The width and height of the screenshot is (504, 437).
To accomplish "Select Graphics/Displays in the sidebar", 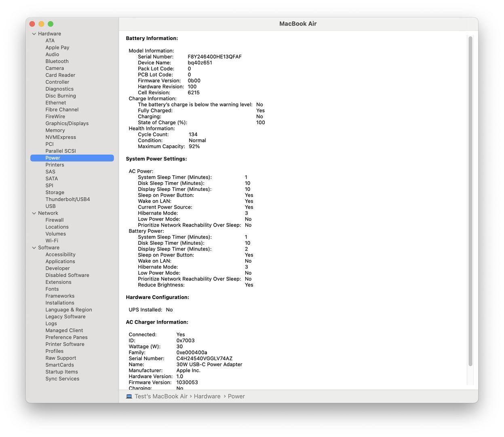I will point(67,123).
